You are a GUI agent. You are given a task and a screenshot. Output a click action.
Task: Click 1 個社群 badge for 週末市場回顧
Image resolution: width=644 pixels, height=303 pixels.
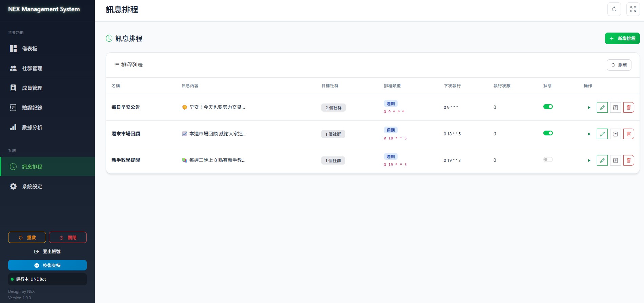pos(333,134)
